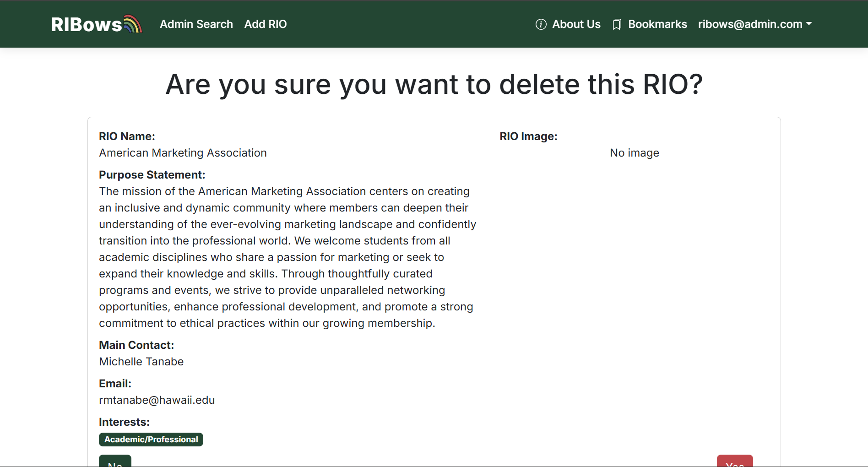Screen dimensions: 868x467
Task: Click the bookmark icon in navbar
Action: (x=617, y=24)
